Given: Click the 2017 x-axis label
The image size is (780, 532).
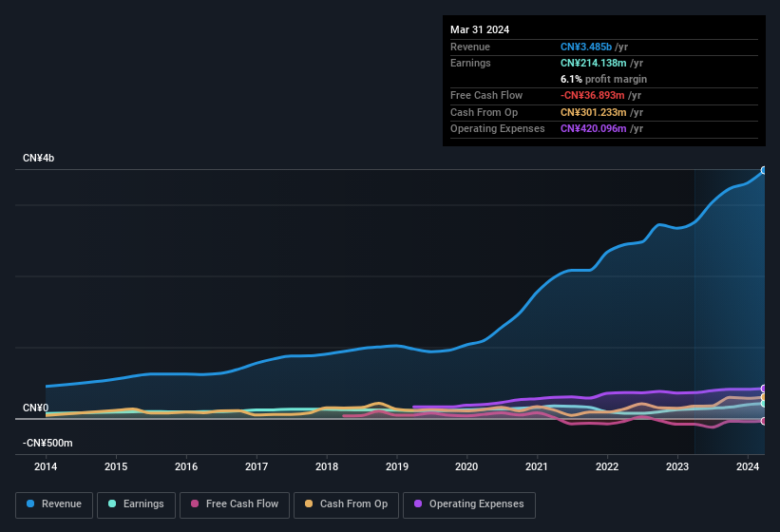Looking at the screenshot, I should pos(257,466).
